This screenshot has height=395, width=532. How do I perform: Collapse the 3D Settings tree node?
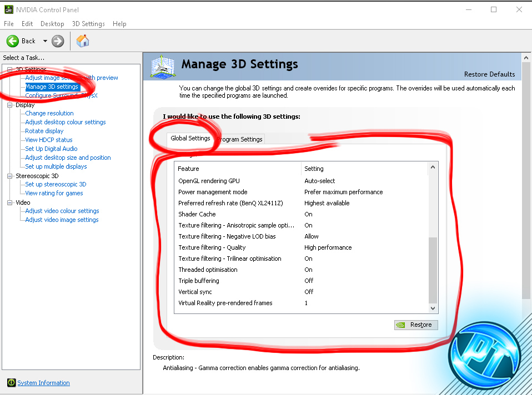pyautogui.click(x=10, y=69)
